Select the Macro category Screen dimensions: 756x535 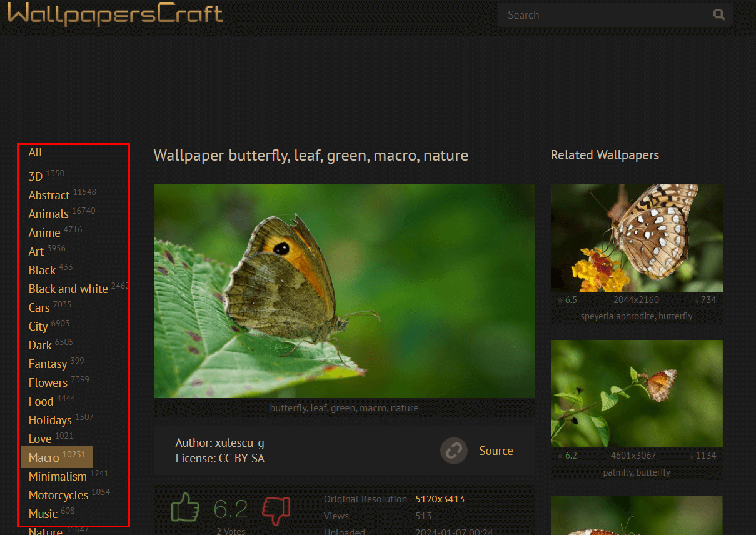pos(57,457)
